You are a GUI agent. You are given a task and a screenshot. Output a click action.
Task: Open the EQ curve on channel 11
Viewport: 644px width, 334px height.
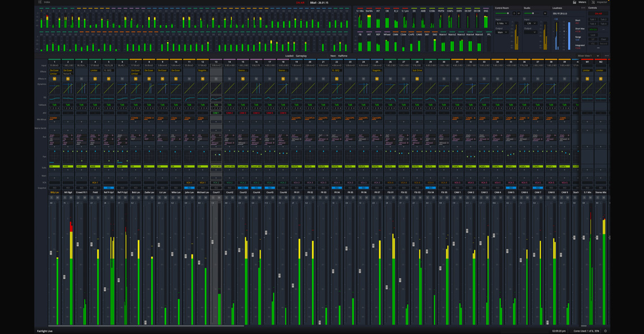pyautogui.click(x=189, y=98)
